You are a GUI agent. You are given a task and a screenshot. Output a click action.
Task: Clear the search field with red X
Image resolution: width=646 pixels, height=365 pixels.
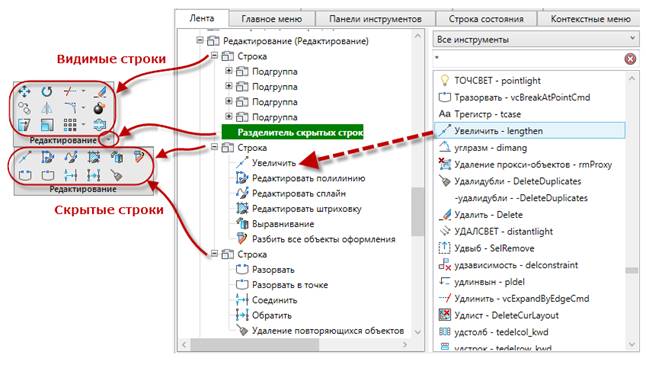(x=630, y=59)
